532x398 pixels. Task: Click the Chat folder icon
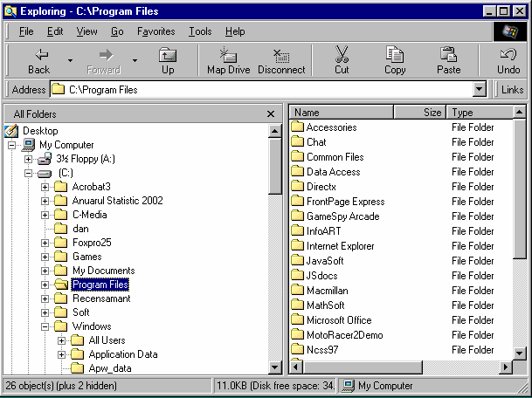297,141
